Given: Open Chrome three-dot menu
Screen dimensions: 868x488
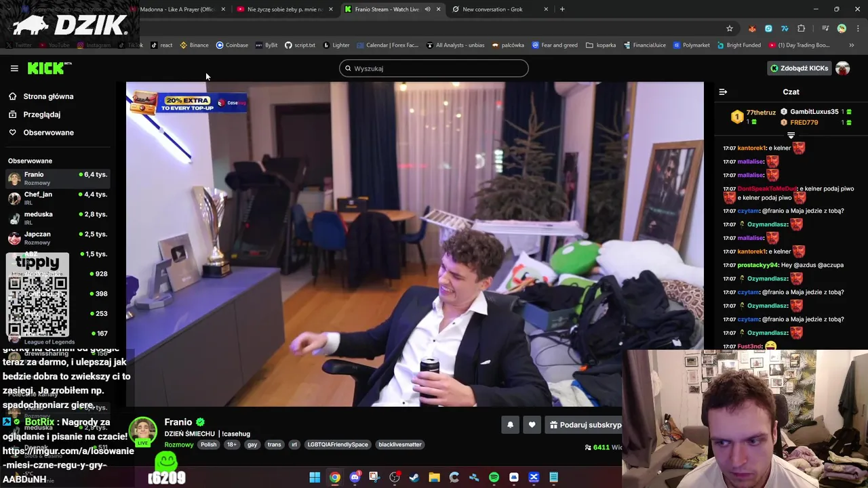Looking at the screenshot, I should click(859, 28).
